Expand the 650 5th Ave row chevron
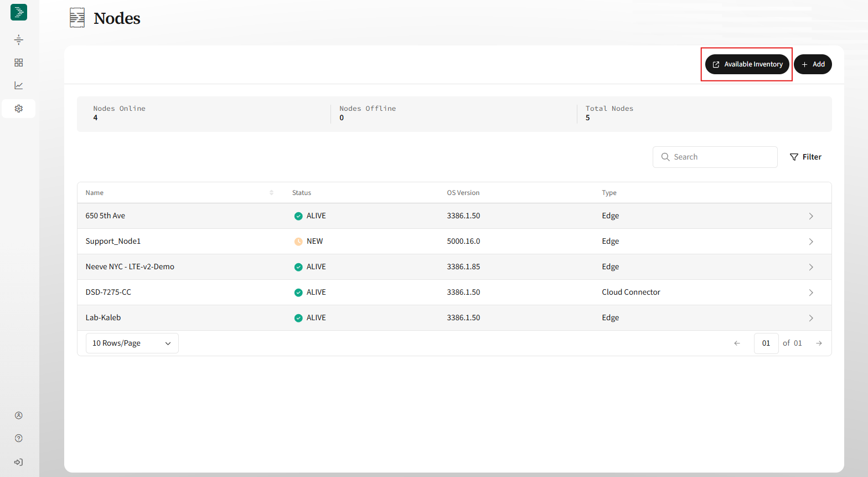 [811, 216]
